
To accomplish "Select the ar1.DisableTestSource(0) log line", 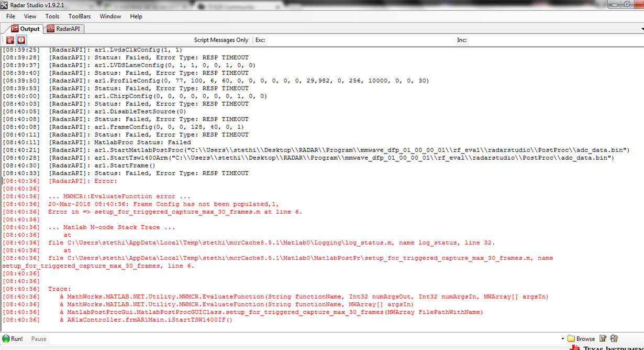I will pyautogui.click(x=94, y=112).
